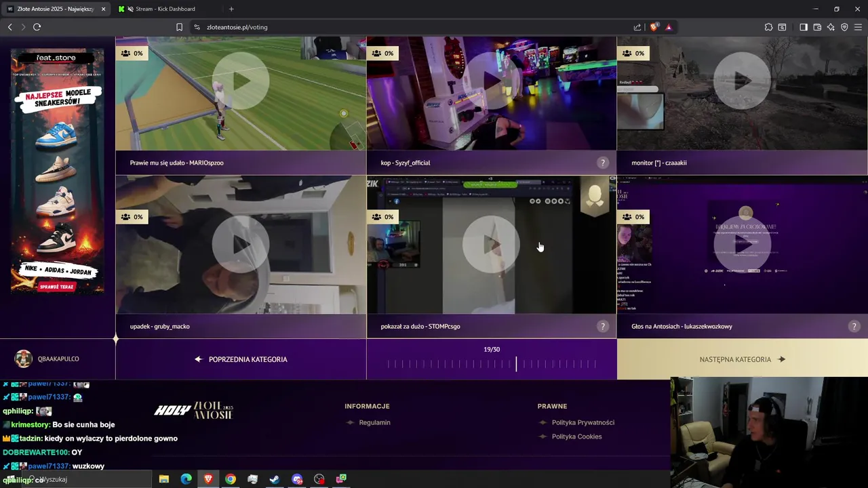Image resolution: width=868 pixels, height=488 pixels.
Task: Reload the page with the refresh icon
Action: coord(37,27)
